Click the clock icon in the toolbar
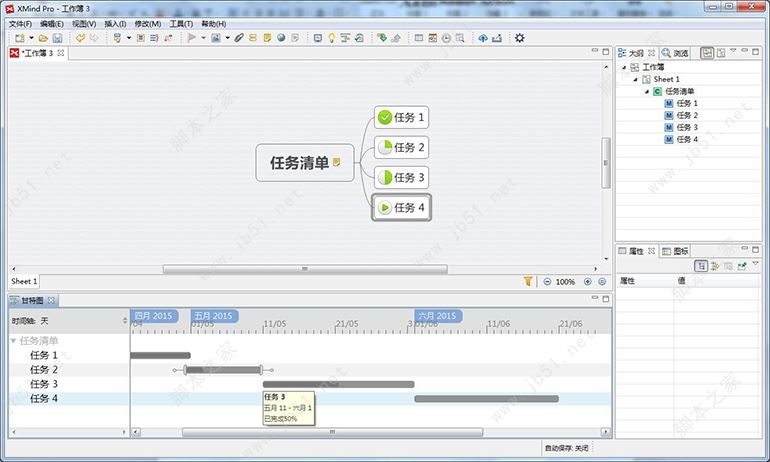This screenshot has height=462, width=770. (x=446, y=38)
